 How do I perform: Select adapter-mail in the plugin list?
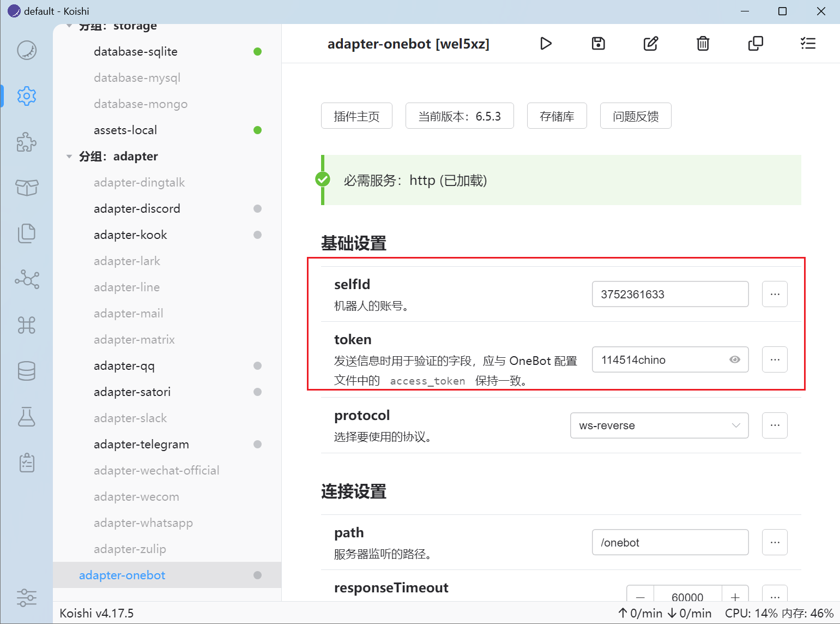[167, 313]
